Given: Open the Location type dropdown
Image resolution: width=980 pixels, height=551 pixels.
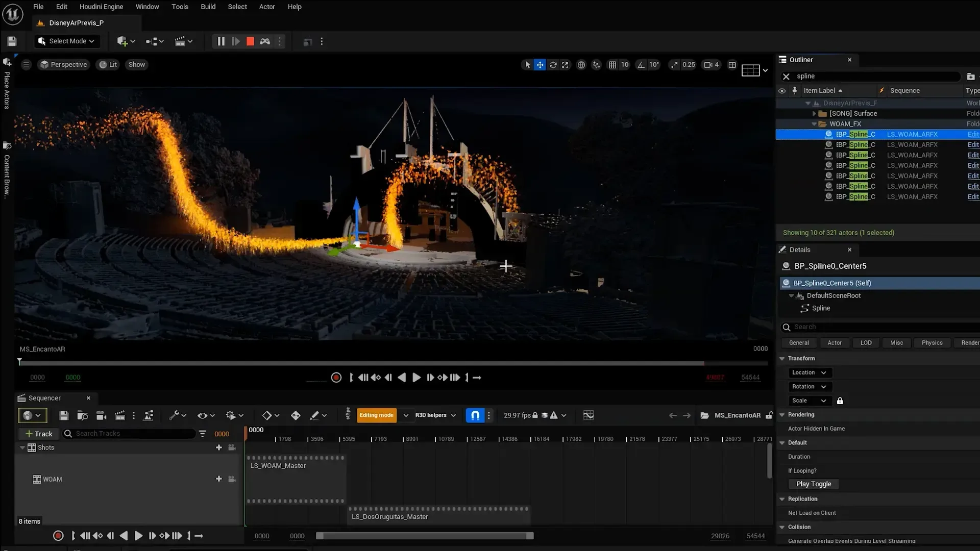Looking at the screenshot, I should [810, 372].
